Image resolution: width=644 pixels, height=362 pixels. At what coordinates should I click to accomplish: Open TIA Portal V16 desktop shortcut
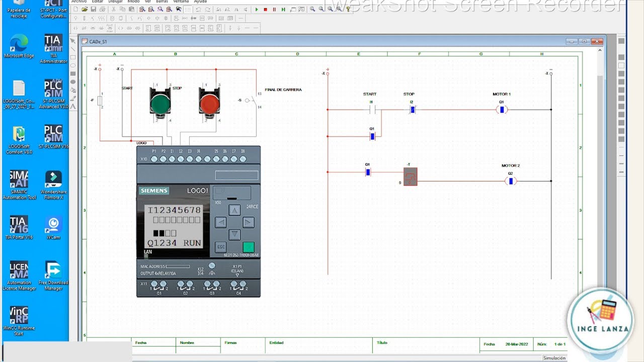pos(19,228)
